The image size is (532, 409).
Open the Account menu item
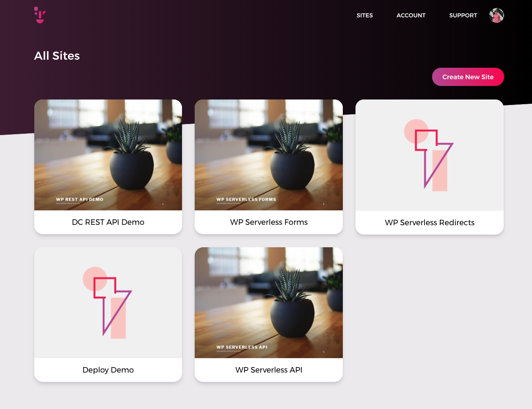(411, 15)
